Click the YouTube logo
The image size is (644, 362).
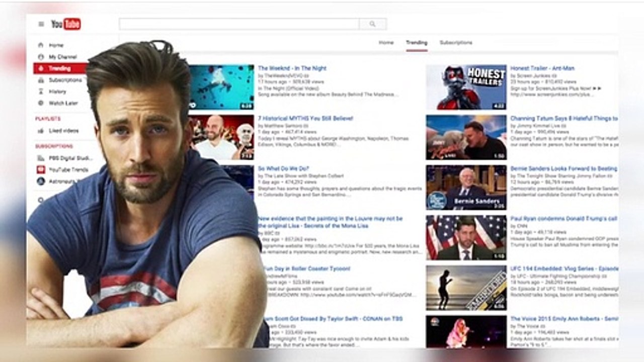tap(66, 24)
